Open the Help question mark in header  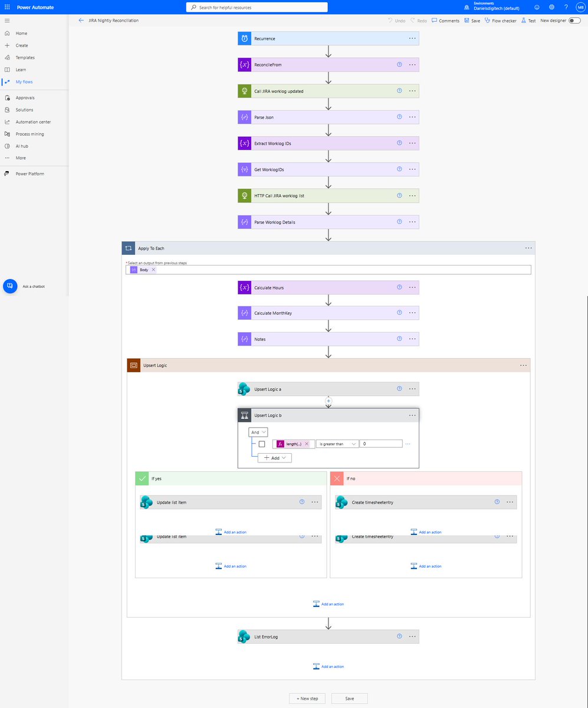click(566, 7)
